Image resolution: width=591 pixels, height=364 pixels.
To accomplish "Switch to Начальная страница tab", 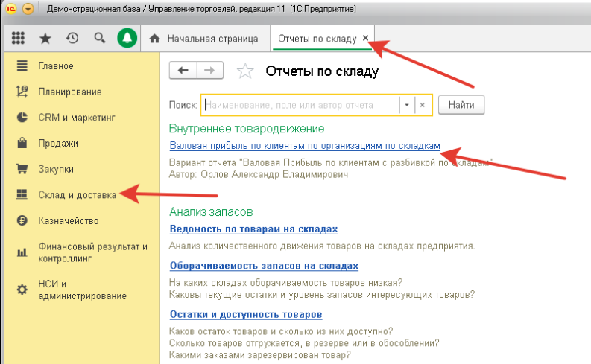I will tap(205, 38).
